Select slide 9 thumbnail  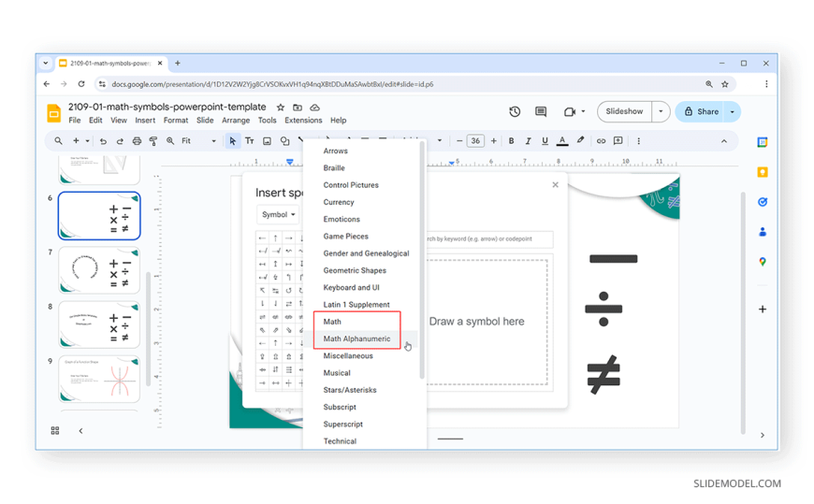point(99,380)
